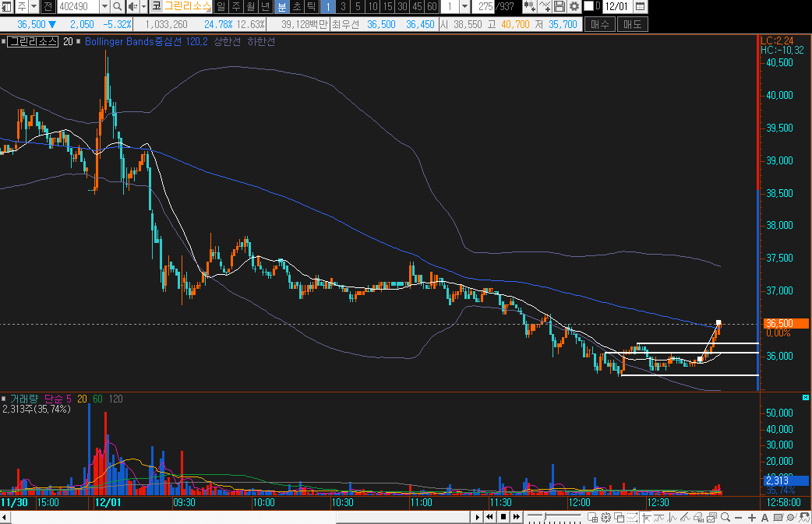The height and width of the screenshot is (524, 812).
Task: Click the minus zoom out icon
Action: coord(739,518)
